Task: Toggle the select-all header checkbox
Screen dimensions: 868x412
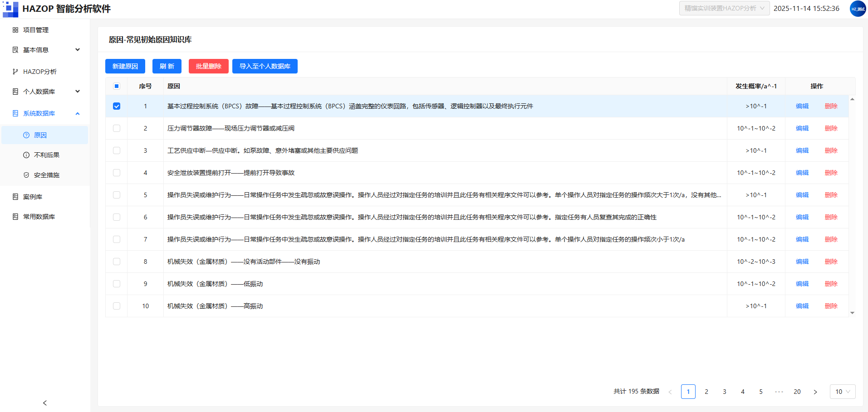Action: tap(117, 86)
